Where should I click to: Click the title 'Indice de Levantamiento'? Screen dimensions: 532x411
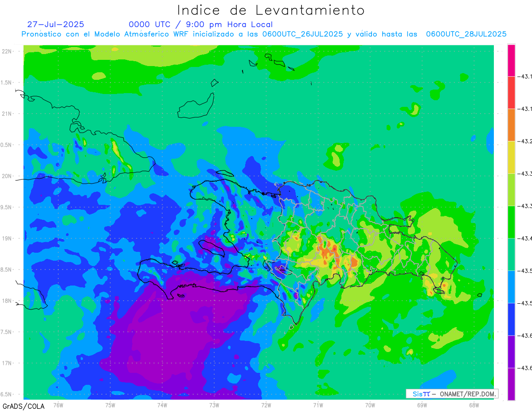[x=270, y=10]
